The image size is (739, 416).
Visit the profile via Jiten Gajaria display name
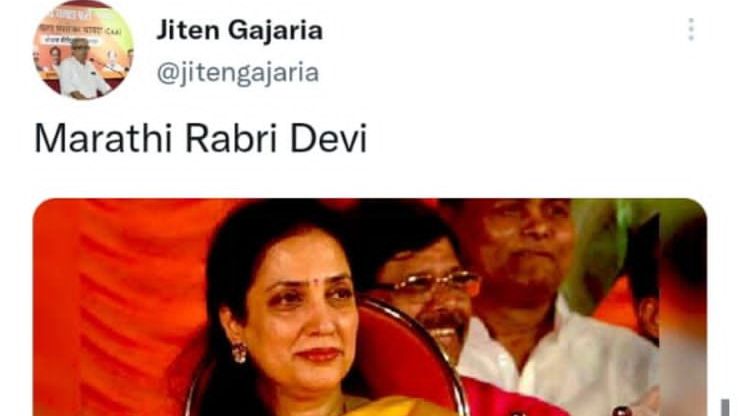coord(239,31)
